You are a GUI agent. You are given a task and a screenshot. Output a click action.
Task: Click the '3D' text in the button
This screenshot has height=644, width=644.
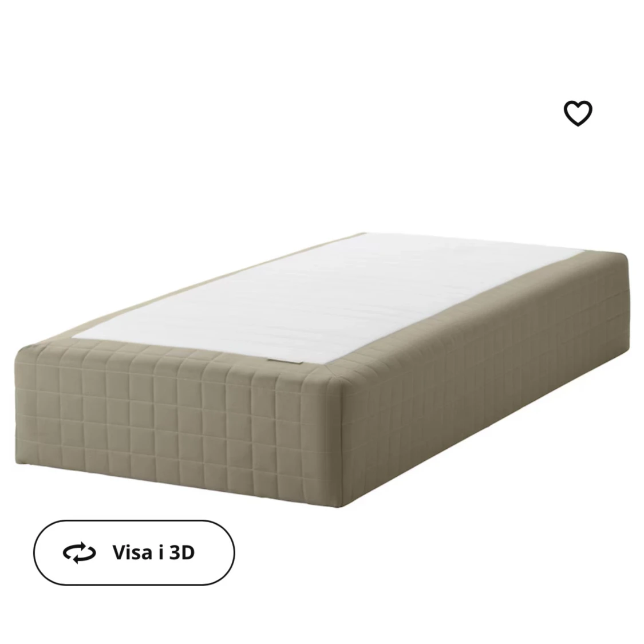click(x=182, y=552)
